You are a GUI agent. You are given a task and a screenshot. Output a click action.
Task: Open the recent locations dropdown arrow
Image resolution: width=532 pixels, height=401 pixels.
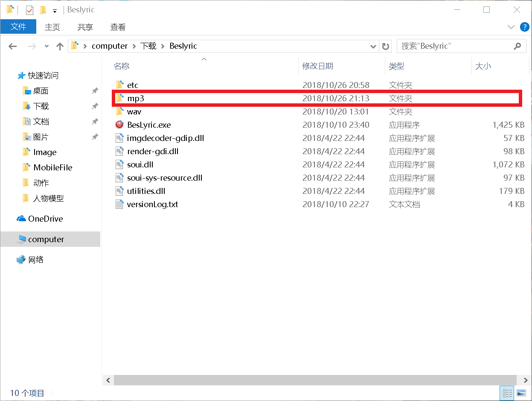(x=47, y=46)
